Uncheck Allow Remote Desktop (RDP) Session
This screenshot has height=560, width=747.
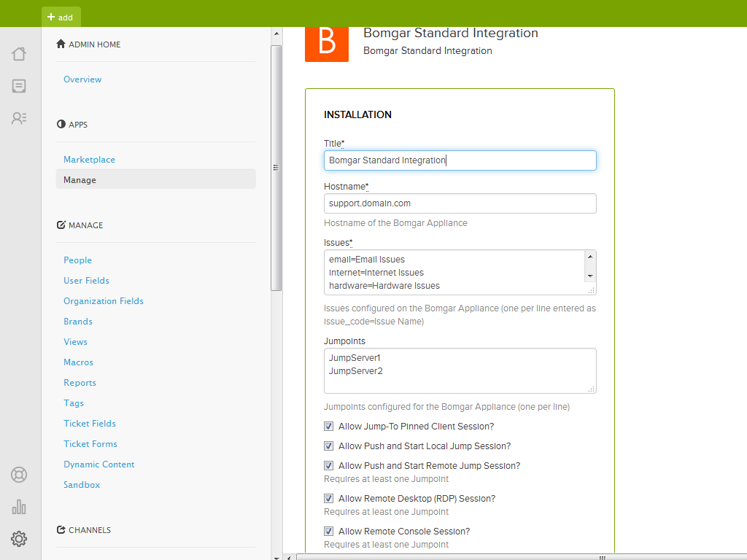[x=329, y=499]
